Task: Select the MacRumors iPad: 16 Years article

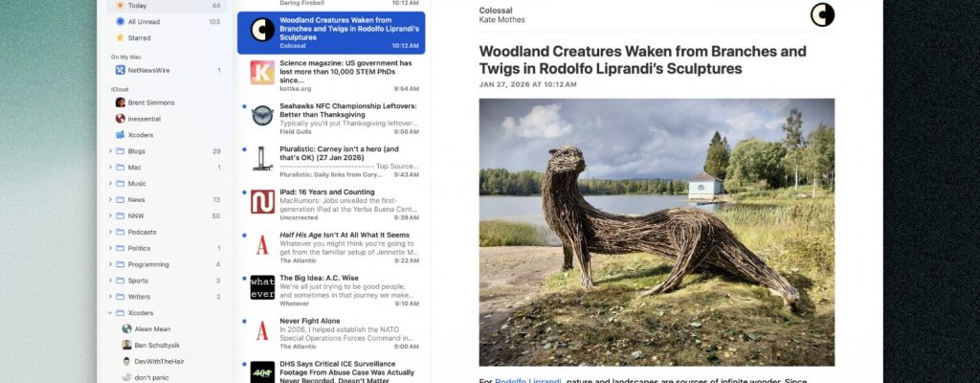Action: pos(331,205)
